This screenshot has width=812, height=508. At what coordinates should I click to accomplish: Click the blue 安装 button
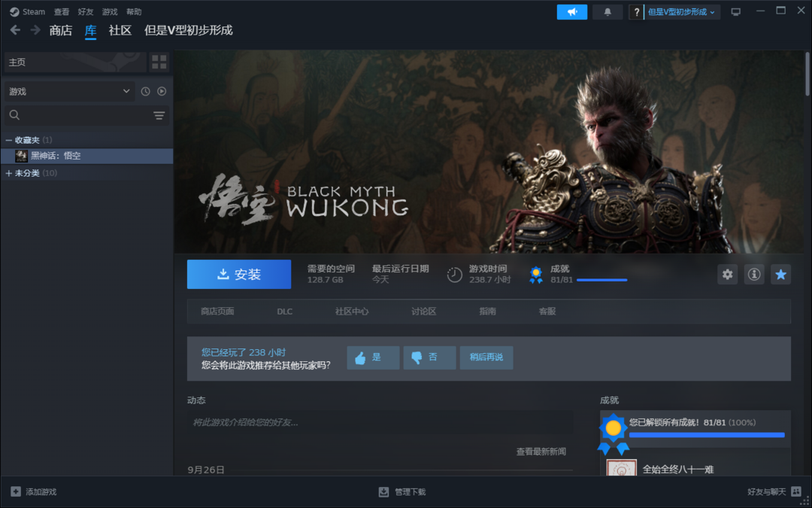[239, 274]
